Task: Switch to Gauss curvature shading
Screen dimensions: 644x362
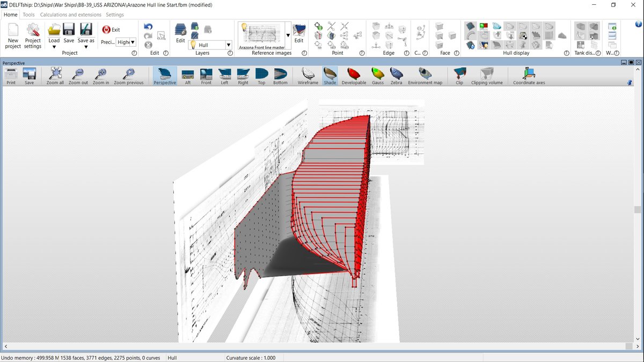Action: point(378,76)
